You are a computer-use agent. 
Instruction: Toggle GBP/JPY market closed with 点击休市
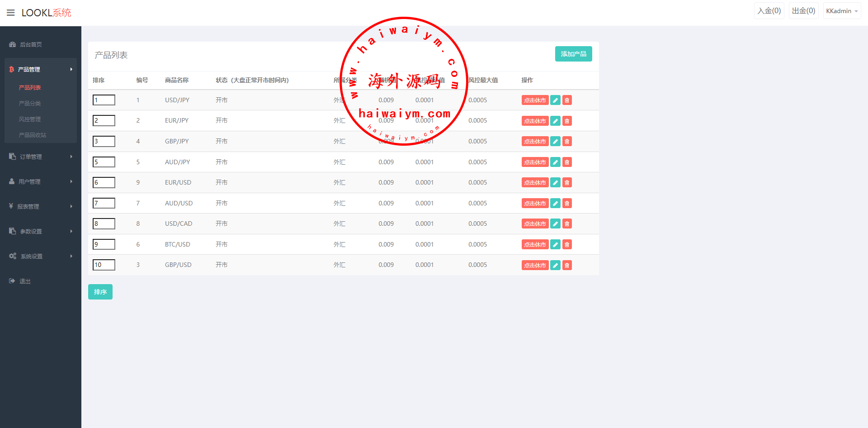535,142
